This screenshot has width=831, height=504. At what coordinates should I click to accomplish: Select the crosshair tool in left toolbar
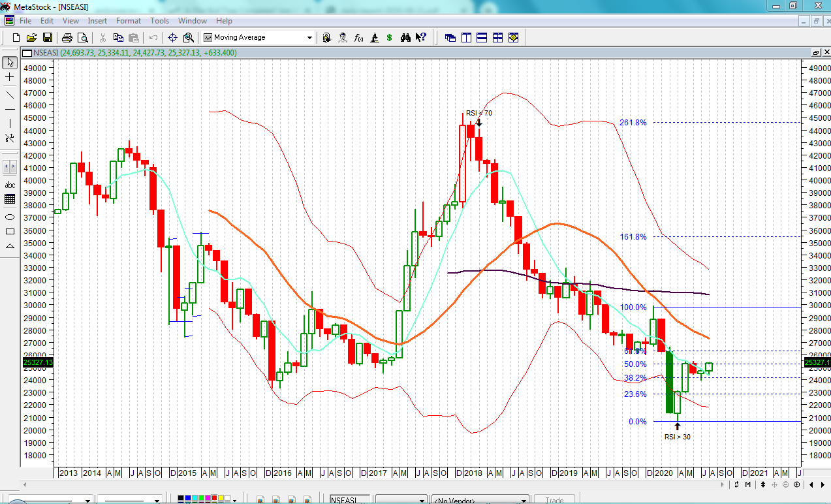click(x=10, y=77)
